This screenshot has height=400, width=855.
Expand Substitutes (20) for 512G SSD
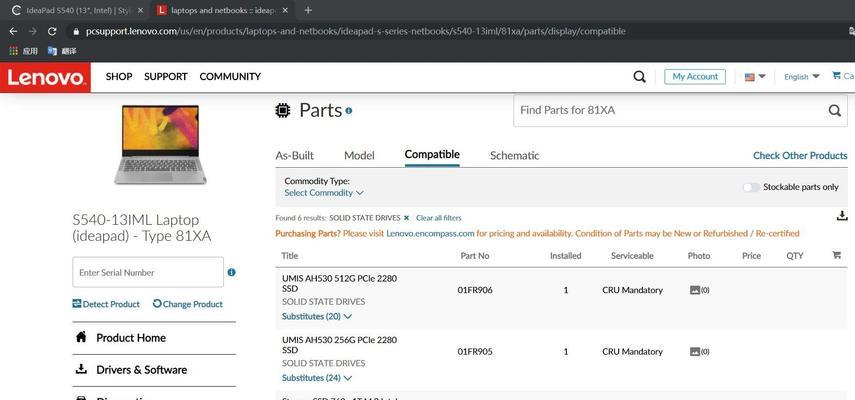317,316
